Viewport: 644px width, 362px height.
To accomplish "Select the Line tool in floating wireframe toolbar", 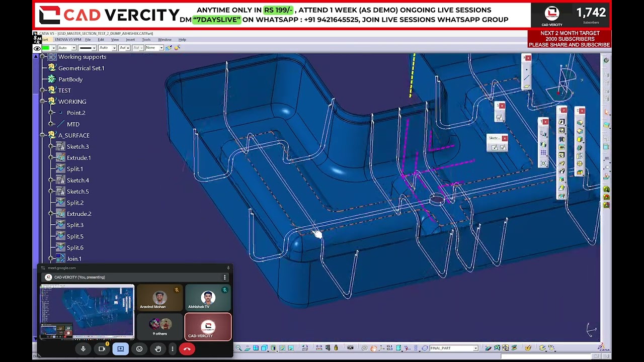I will coord(527,77).
